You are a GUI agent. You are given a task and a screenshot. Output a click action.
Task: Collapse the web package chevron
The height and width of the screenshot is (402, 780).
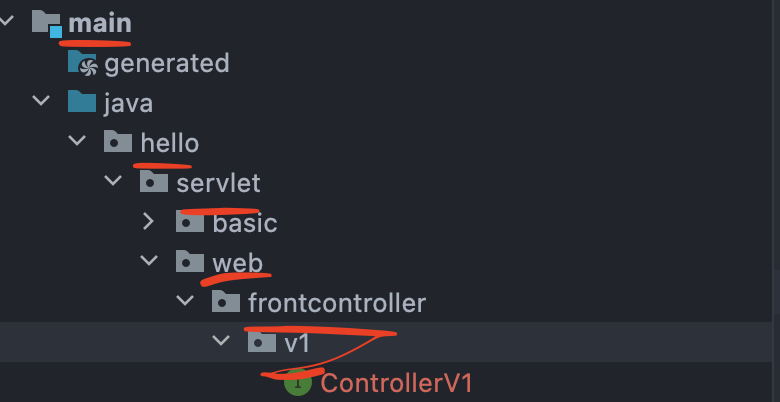pyautogui.click(x=149, y=261)
